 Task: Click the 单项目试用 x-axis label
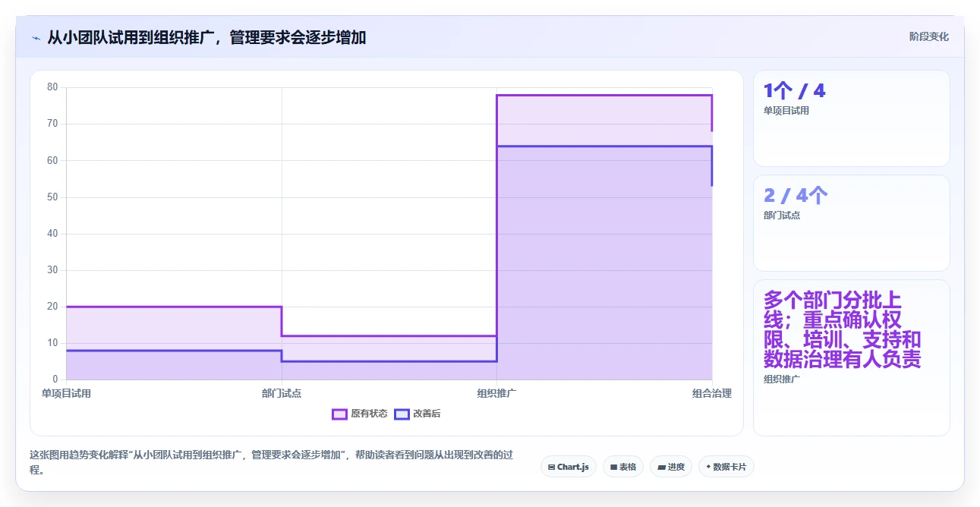point(66,393)
